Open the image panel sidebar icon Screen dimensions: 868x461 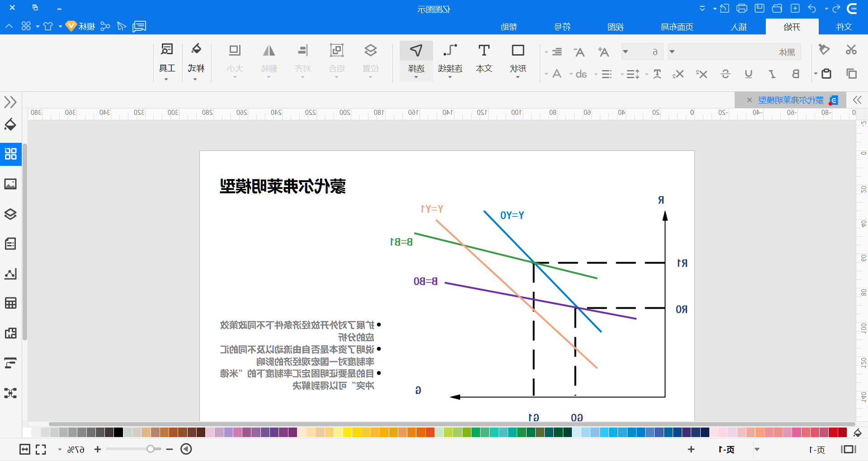pos(10,184)
